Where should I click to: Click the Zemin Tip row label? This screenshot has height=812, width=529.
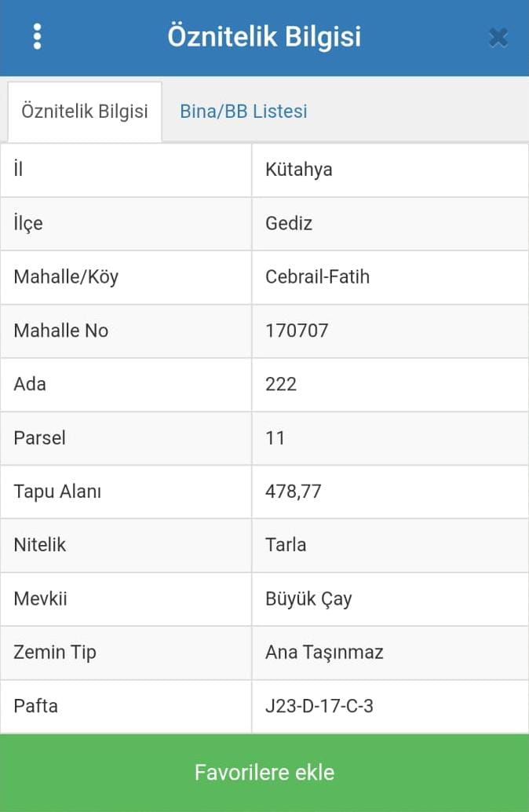tap(55, 653)
